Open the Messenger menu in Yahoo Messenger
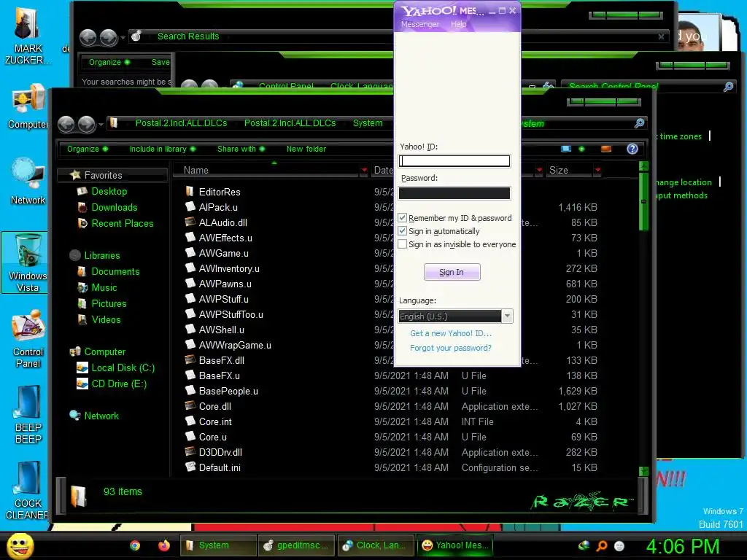 pyautogui.click(x=419, y=24)
